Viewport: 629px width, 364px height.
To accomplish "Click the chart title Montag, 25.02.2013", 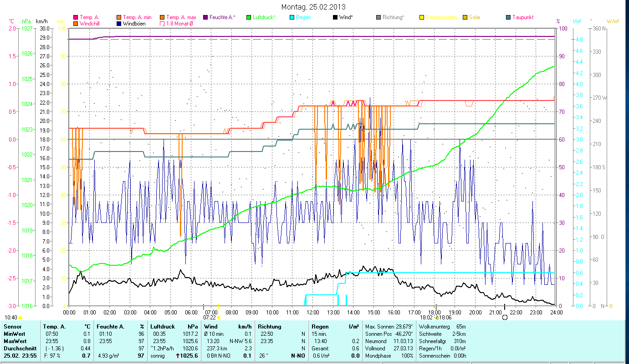I will (x=313, y=7).
